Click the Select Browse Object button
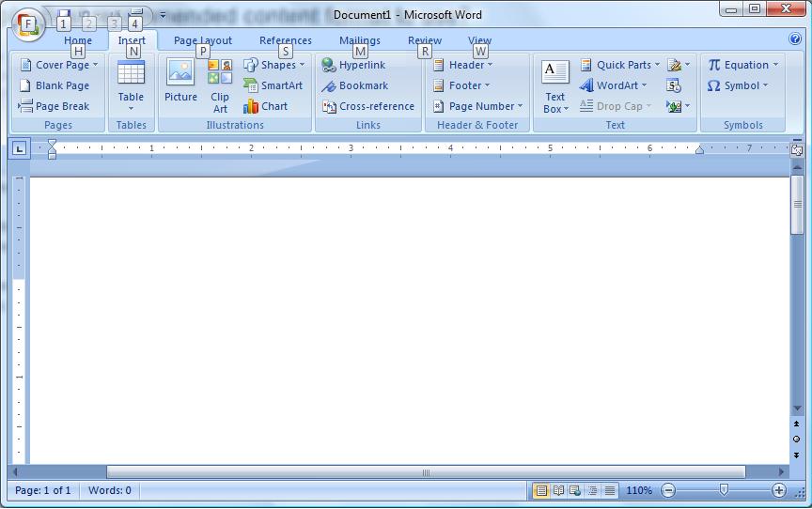 [x=796, y=440]
